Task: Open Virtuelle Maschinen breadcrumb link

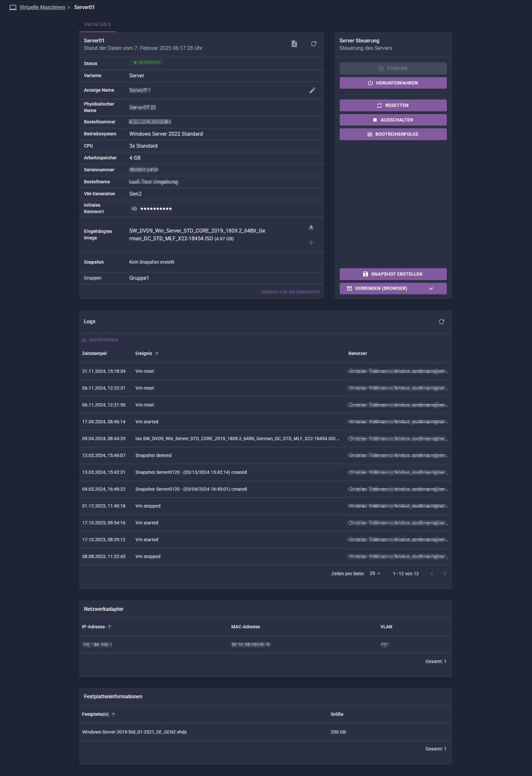Action: (42, 7)
